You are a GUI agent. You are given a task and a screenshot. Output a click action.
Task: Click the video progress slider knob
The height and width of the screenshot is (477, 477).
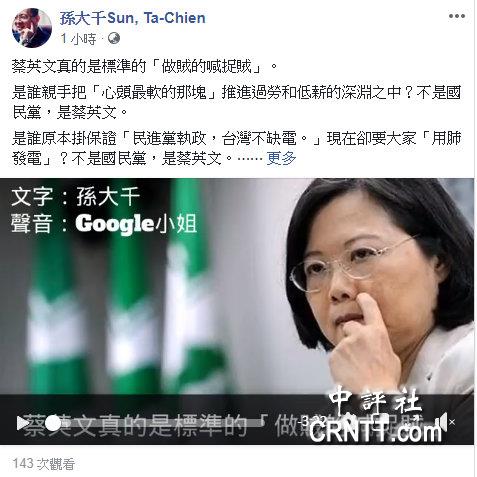53,423
